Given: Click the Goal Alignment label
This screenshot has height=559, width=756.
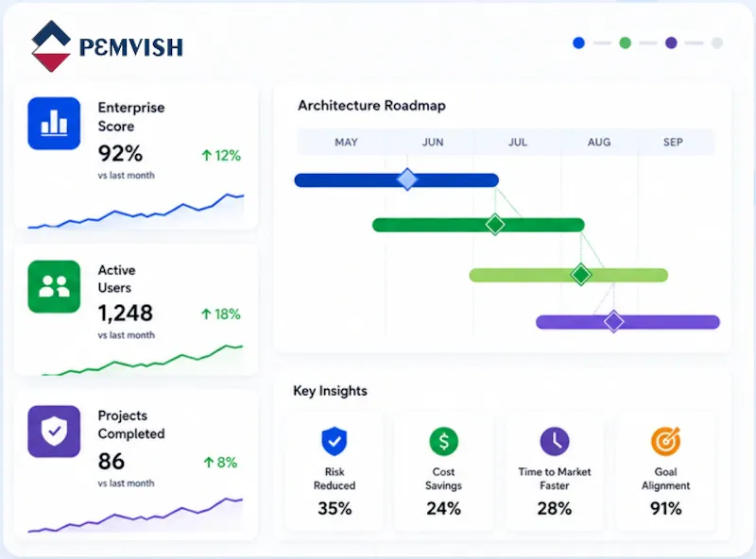Looking at the screenshot, I should coord(666,479).
